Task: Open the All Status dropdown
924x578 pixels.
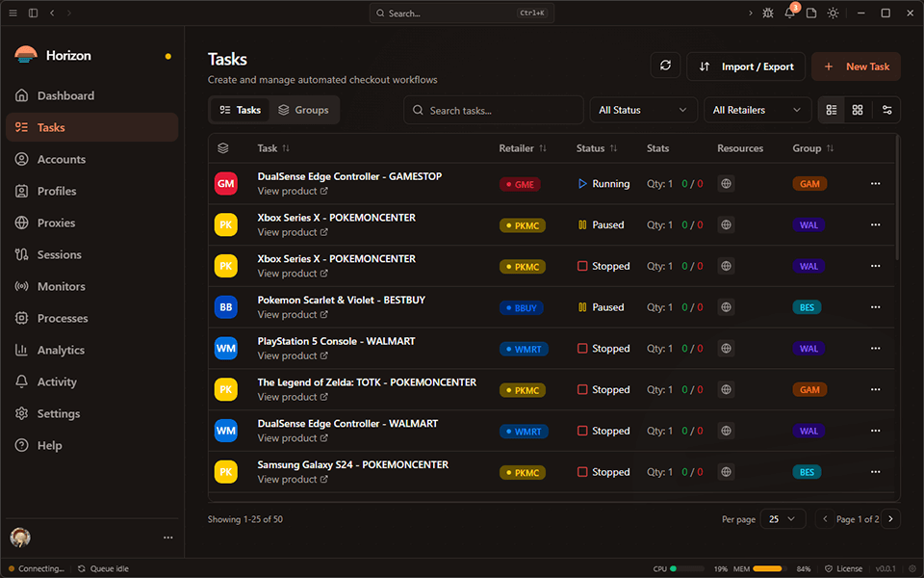Action: [644, 110]
